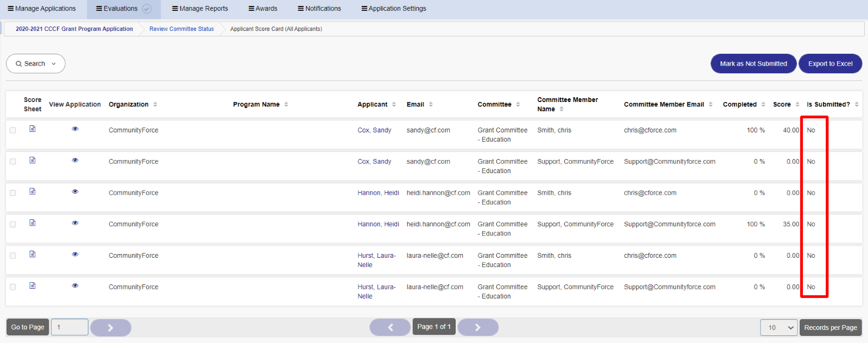Open the Manage Reports menu
Image resolution: width=868 pixels, height=343 pixels.
[x=200, y=9]
